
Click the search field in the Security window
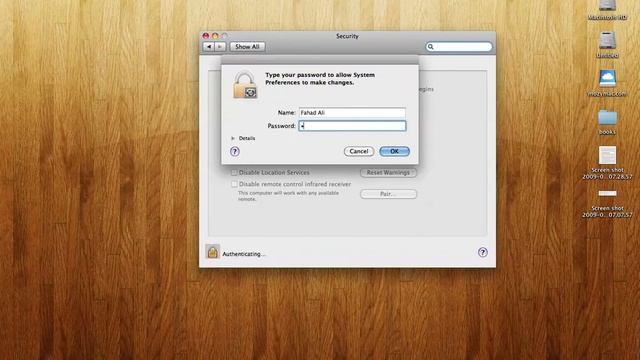pyautogui.click(x=459, y=47)
